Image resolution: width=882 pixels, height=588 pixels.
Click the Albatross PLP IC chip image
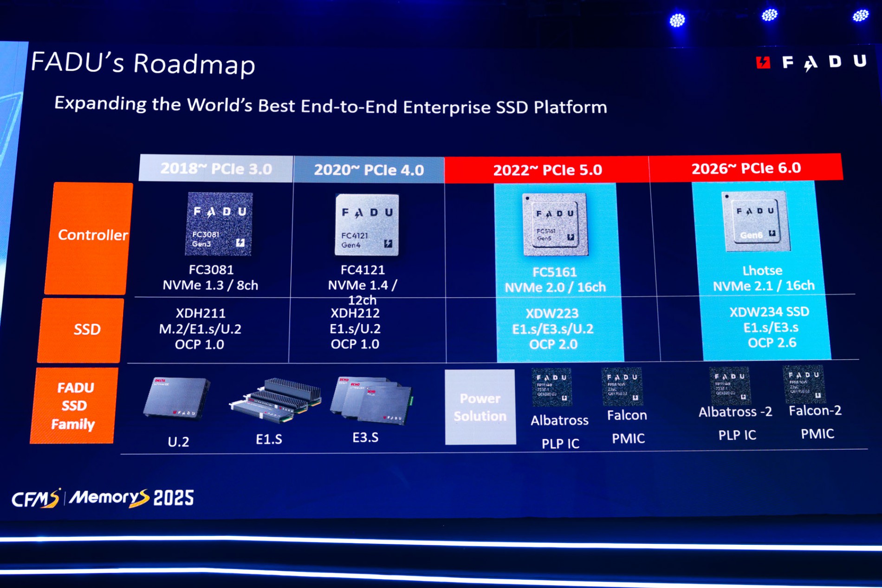[551, 387]
